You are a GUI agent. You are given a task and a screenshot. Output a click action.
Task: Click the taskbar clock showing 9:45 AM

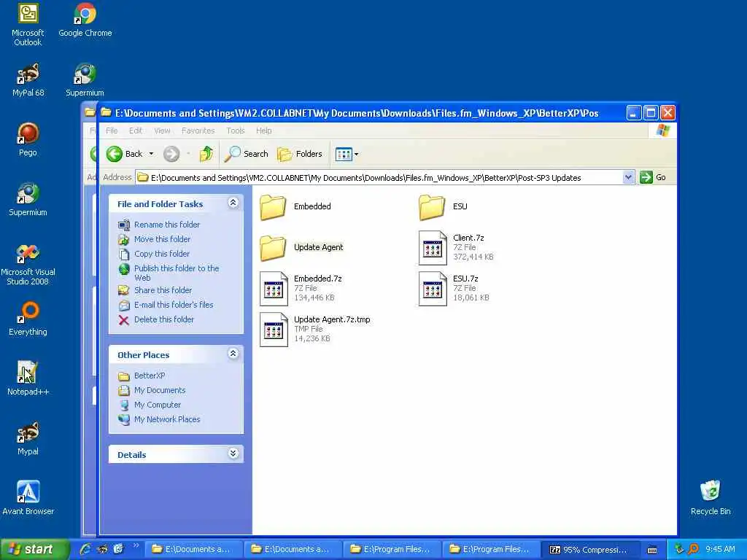[x=720, y=550]
